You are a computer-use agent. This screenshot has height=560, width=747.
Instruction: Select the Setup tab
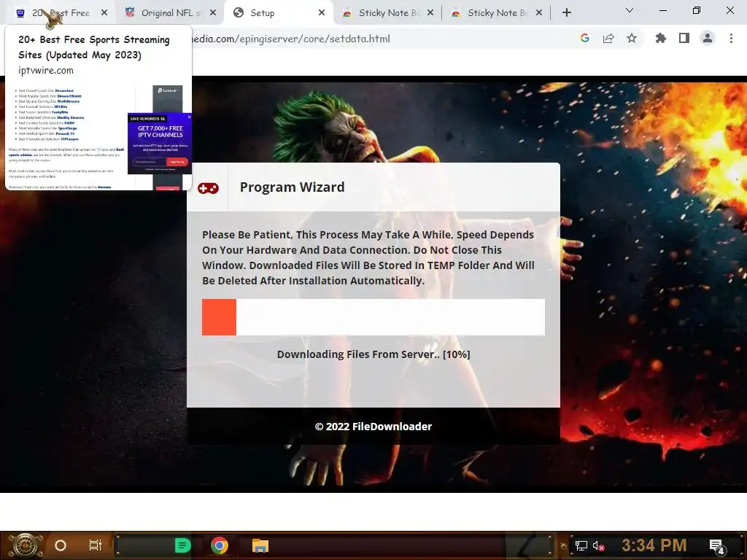coord(276,13)
